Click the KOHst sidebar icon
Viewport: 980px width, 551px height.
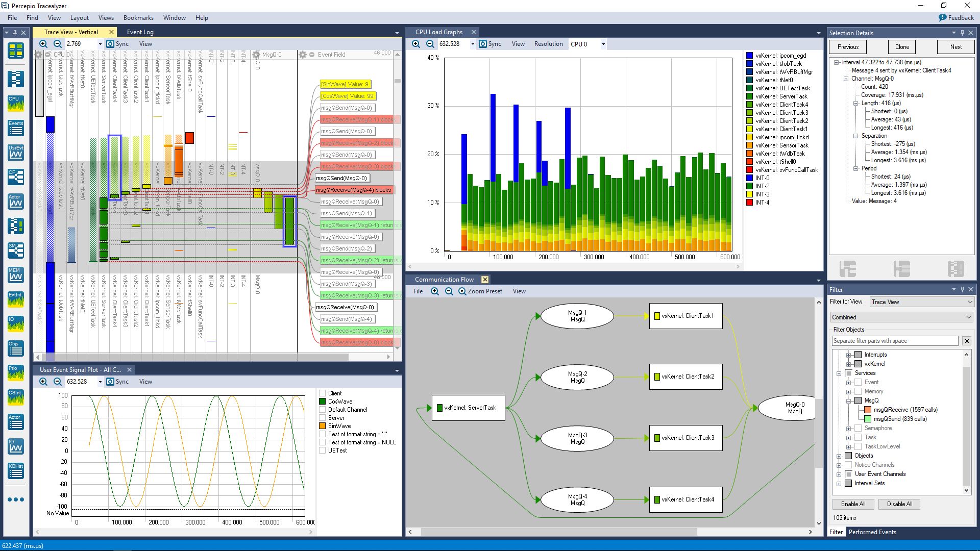(x=16, y=471)
